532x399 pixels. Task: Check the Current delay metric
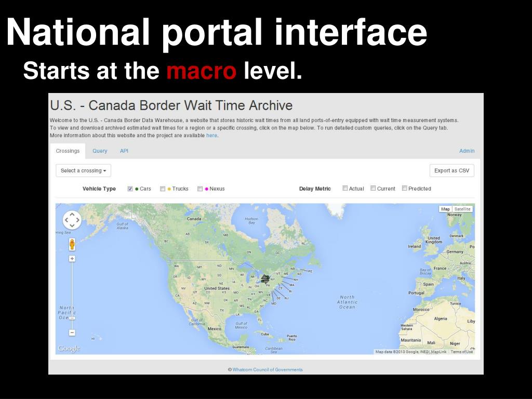coord(373,188)
